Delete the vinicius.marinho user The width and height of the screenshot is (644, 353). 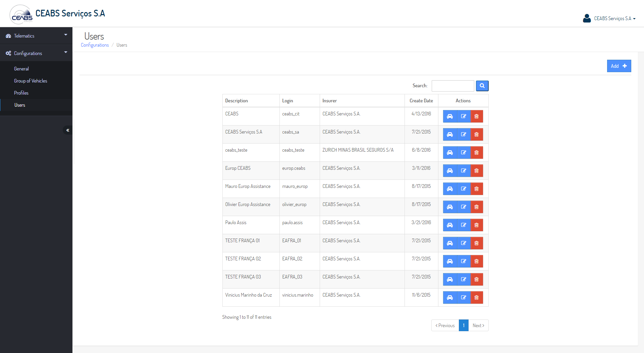477,298
